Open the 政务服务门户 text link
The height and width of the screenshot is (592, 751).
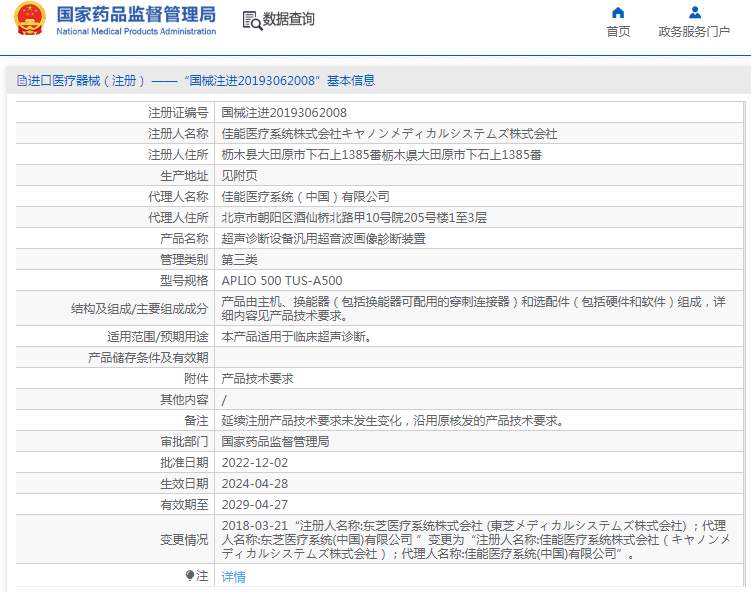click(x=694, y=32)
